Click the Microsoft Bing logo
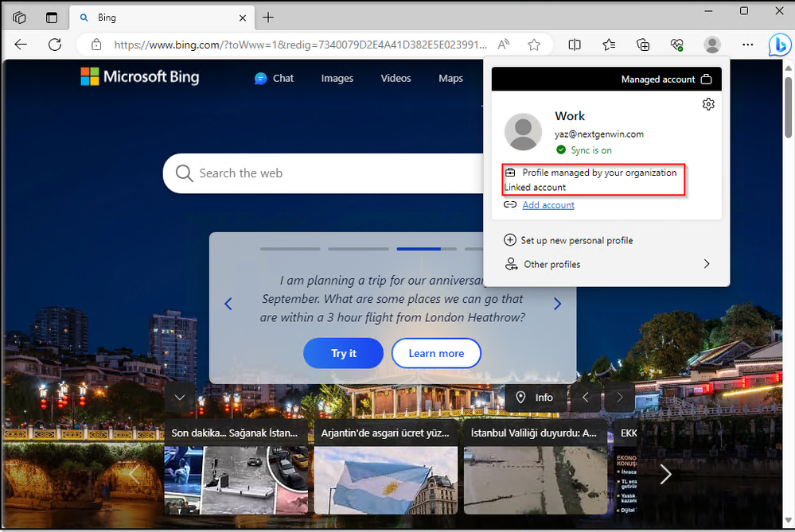 pyautogui.click(x=140, y=77)
